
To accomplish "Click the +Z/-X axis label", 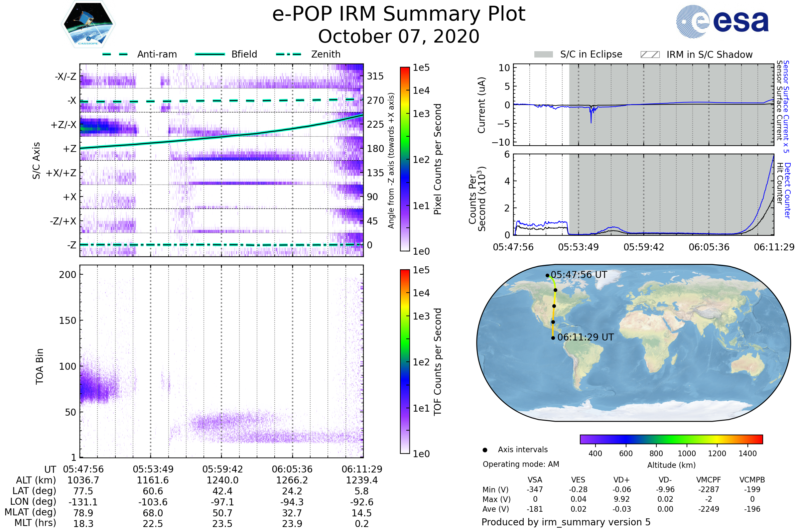I will (x=64, y=125).
